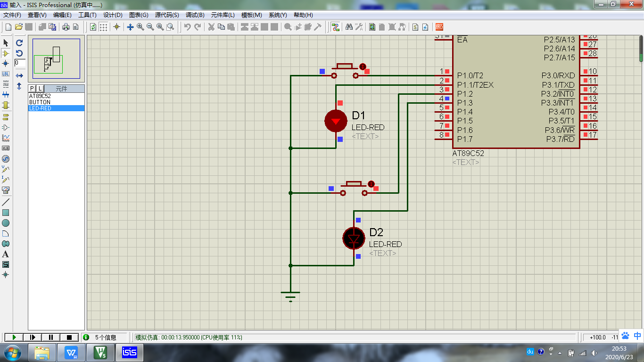This screenshot has width=644, height=362.
Task: Select the Component mode tool
Action: tap(6, 53)
